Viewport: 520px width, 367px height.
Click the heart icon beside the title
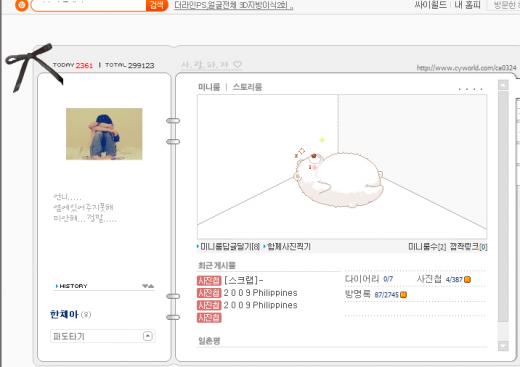tap(237, 64)
